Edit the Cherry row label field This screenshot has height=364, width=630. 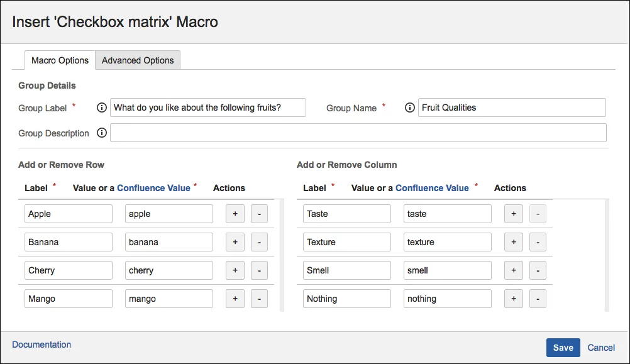[x=69, y=270]
